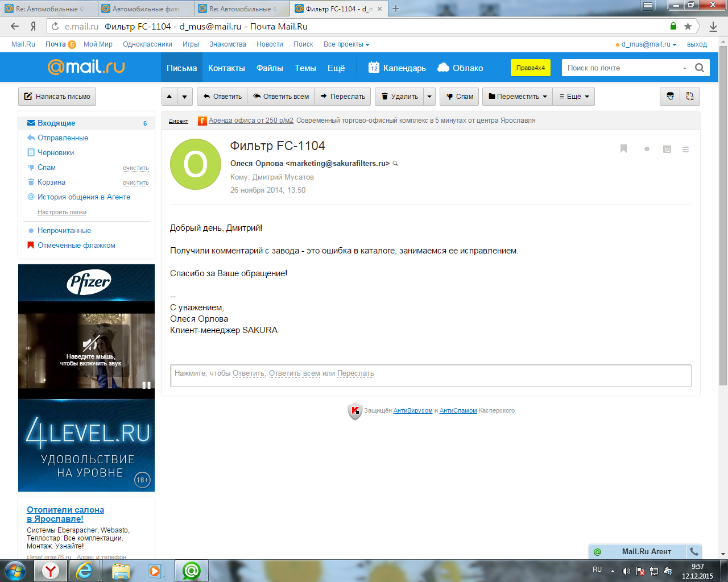Image resolution: width=728 pixels, height=582 pixels.
Task: Switch to the Письма tab
Action: click(x=181, y=68)
